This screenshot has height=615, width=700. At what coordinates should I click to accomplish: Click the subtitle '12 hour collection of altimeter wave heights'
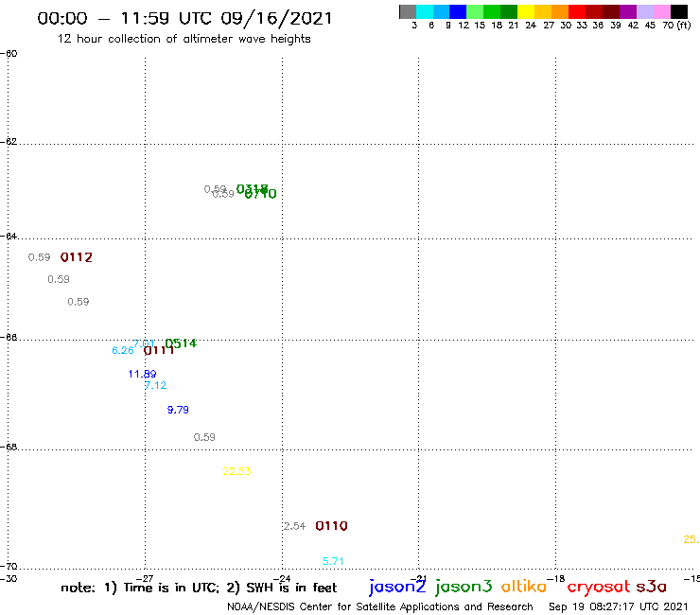coord(184,39)
